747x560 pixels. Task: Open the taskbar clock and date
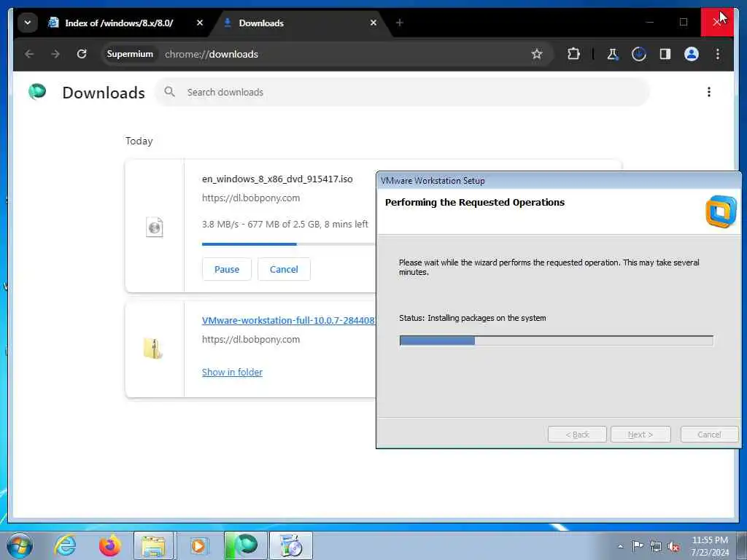710,546
